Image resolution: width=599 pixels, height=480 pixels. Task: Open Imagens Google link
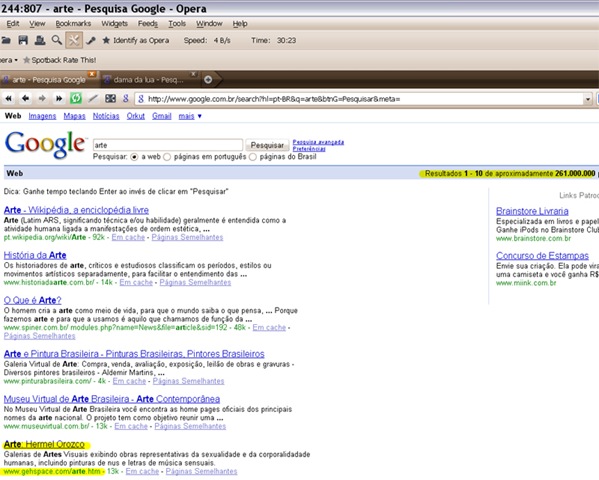pyautogui.click(x=42, y=116)
